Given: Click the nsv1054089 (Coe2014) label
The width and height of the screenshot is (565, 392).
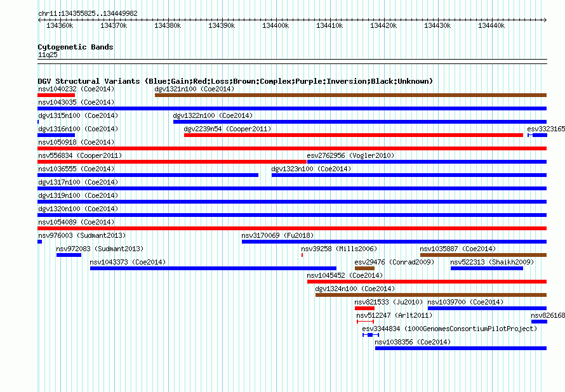Looking at the screenshot, I should (x=76, y=222).
